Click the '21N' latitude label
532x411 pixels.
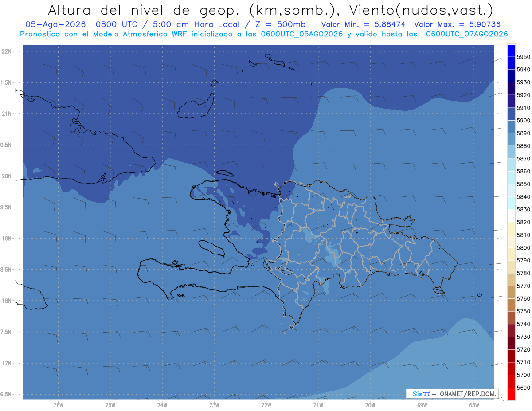point(7,114)
